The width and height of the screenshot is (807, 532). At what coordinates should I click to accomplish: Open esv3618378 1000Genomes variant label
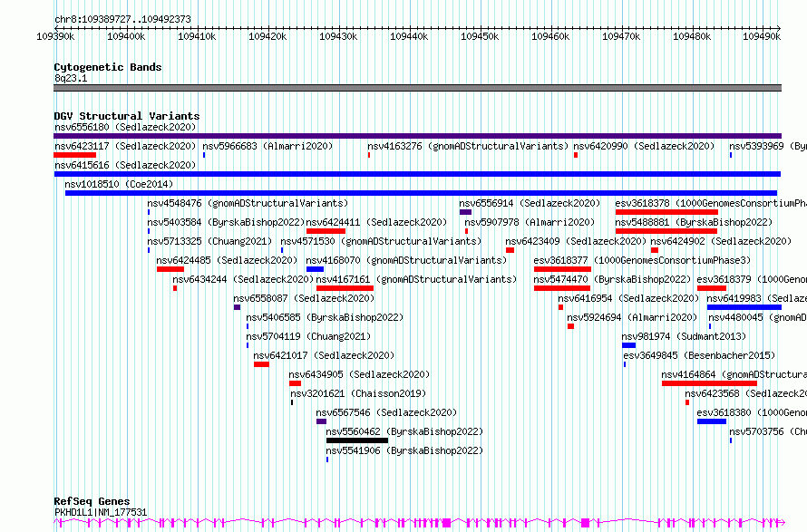pyautogui.click(x=711, y=203)
